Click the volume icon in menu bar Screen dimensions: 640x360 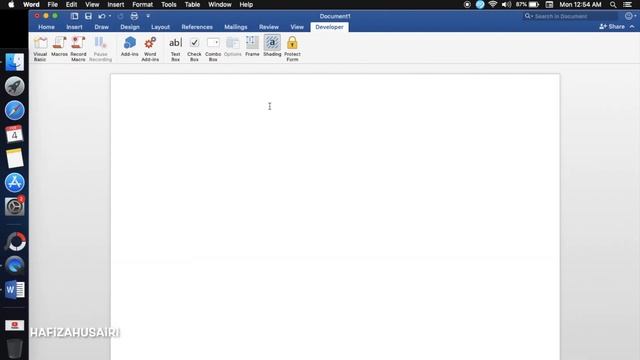click(506, 4)
